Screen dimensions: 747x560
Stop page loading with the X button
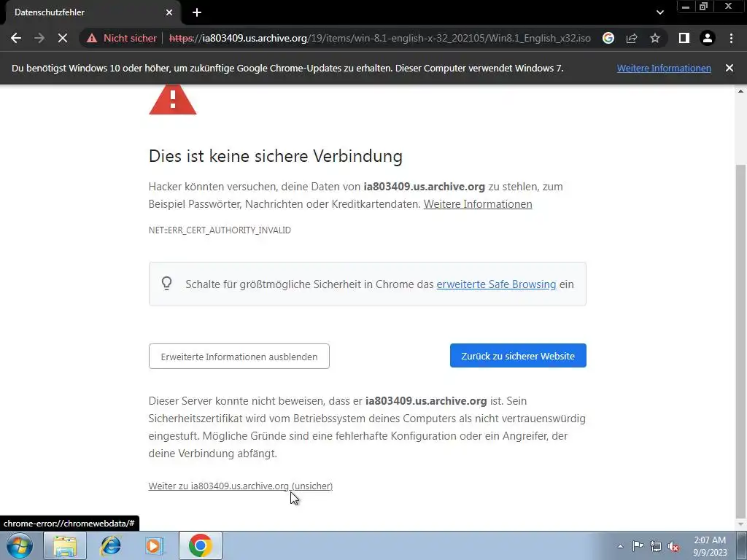tap(63, 38)
